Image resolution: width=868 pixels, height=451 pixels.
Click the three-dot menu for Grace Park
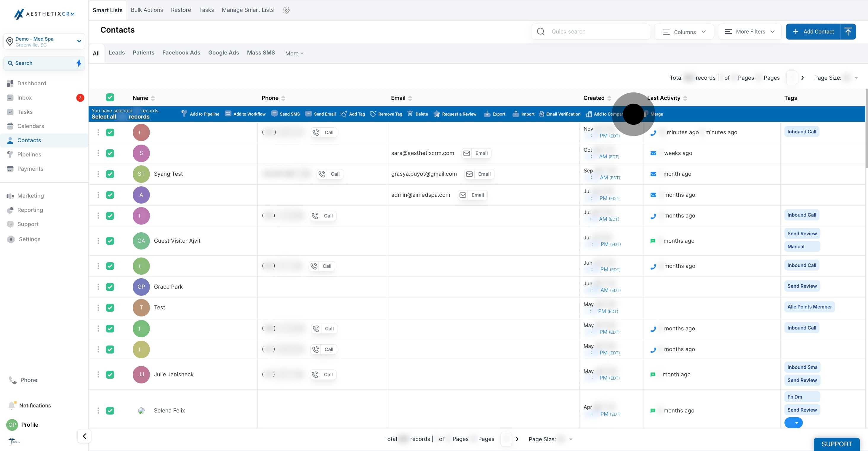98,287
